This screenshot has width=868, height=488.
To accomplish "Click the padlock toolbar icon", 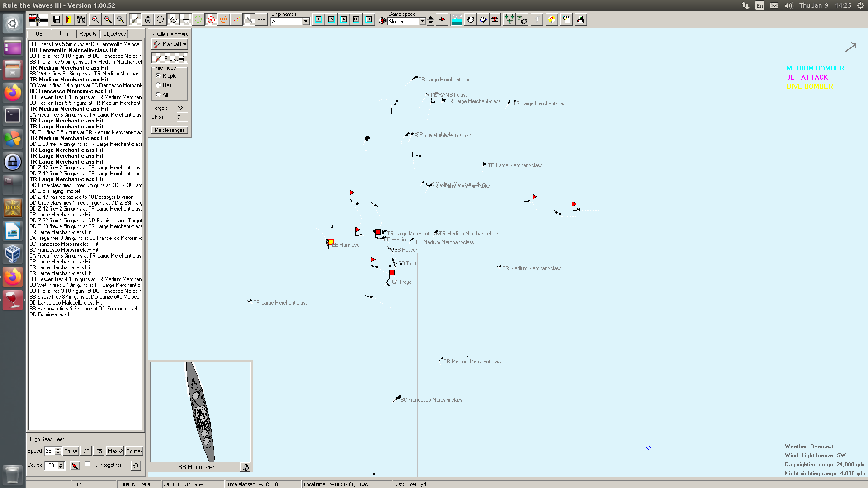I will [x=148, y=19].
